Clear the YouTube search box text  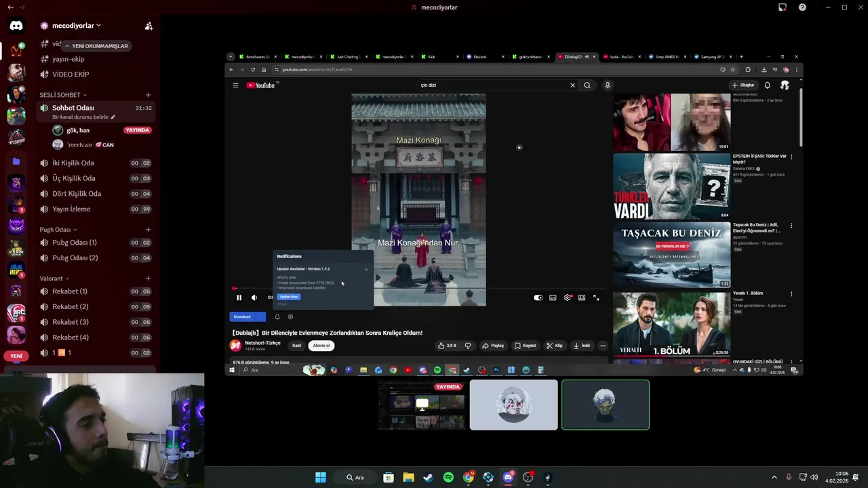point(572,85)
